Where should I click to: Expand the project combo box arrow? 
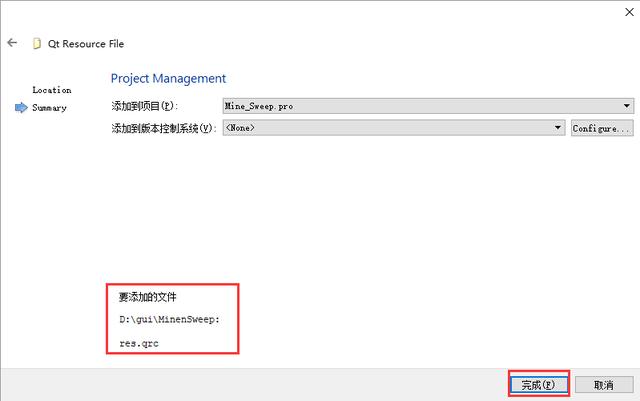(x=627, y=106)
